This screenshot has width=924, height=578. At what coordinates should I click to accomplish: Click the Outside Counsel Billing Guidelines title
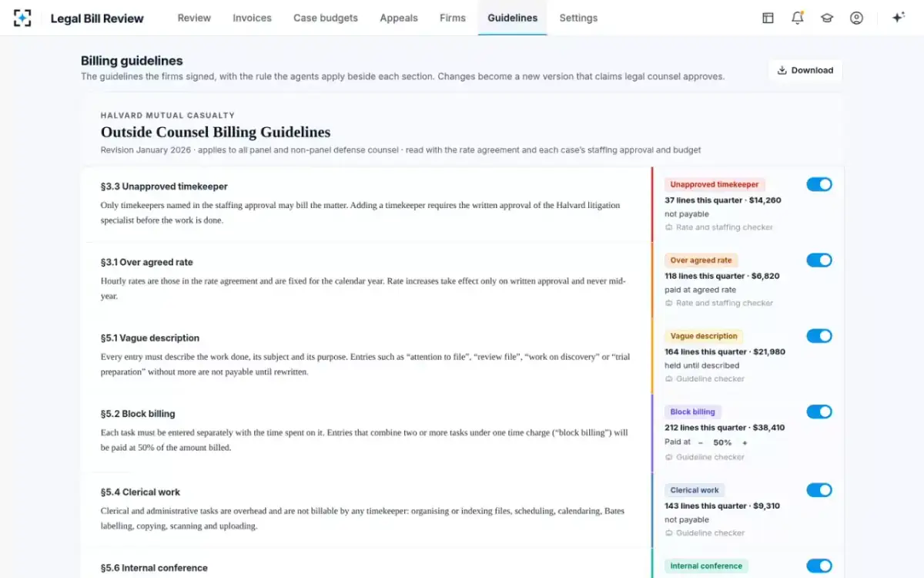216,132
